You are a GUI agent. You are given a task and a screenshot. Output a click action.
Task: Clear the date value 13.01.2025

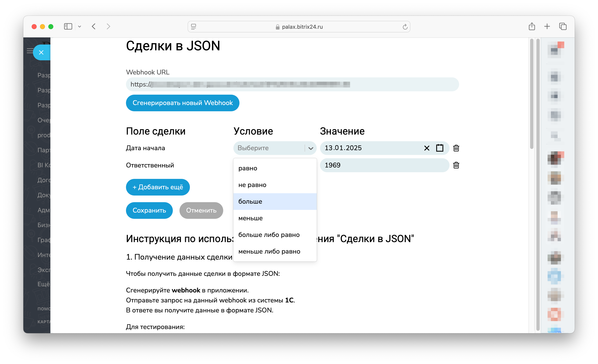[x=426, y=148]
